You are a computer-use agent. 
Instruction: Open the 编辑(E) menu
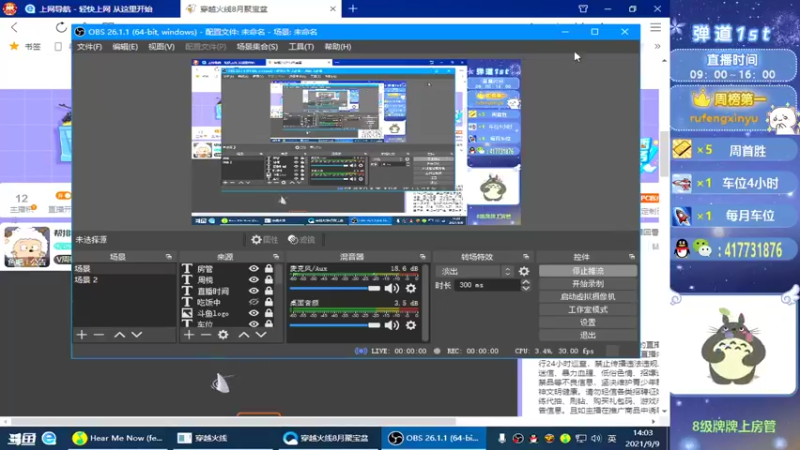coord(125,46)
